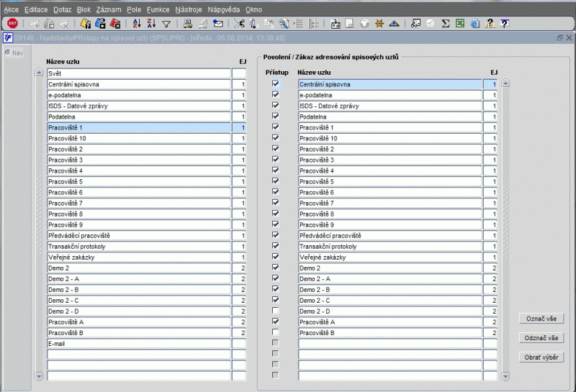576x392 pixels.
Task: Select the E-mail row in left list
Action: coord(139,344)
